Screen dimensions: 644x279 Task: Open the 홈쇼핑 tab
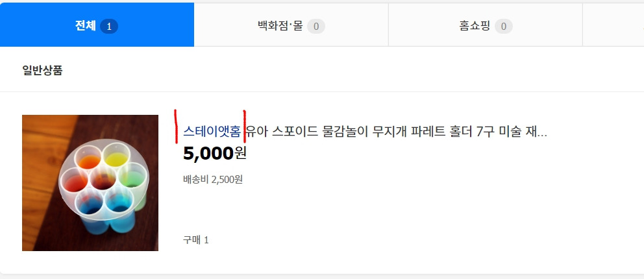point(486,26)
